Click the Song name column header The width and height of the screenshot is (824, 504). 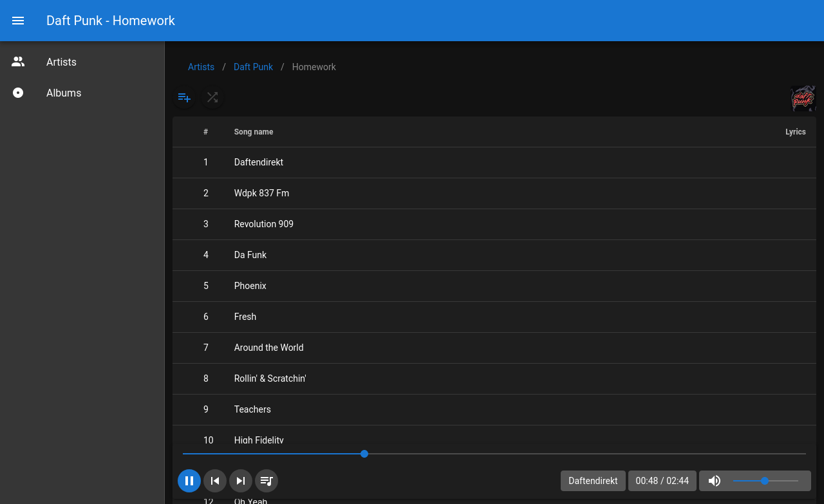(254, 132)
